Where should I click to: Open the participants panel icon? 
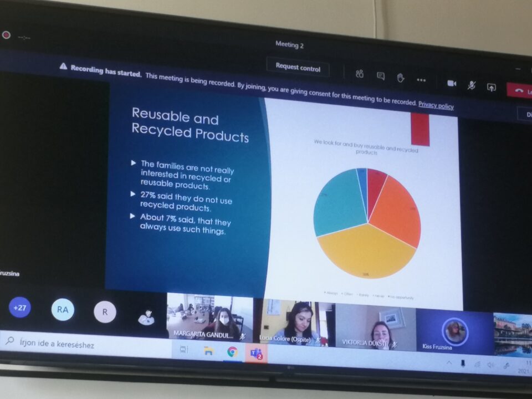pos(360,74)
